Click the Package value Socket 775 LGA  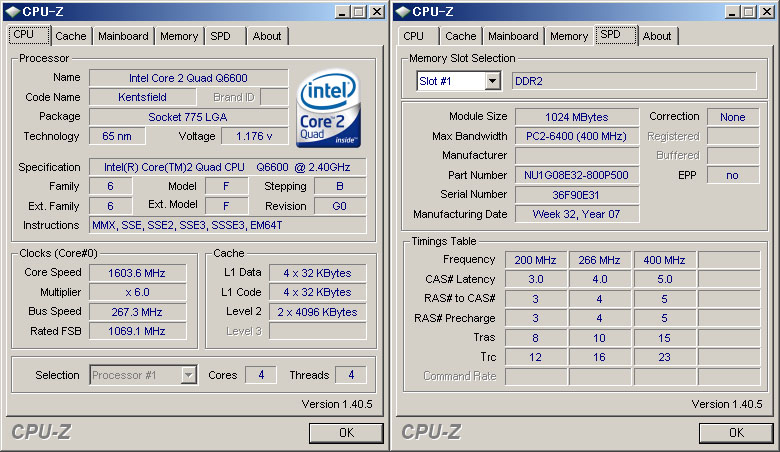(189, 117)
